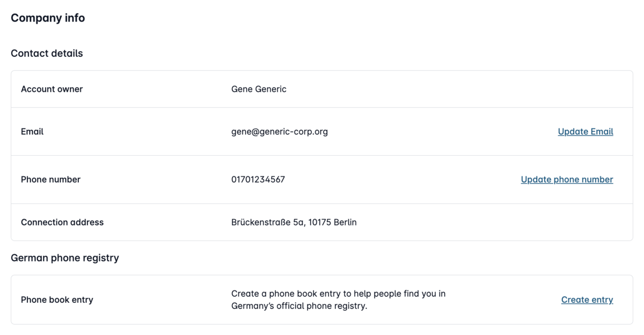Image resolution: width=644 pixels, height=335 pixels.
Task: Click the Phone number label
Action: click(x=50, y=179)
